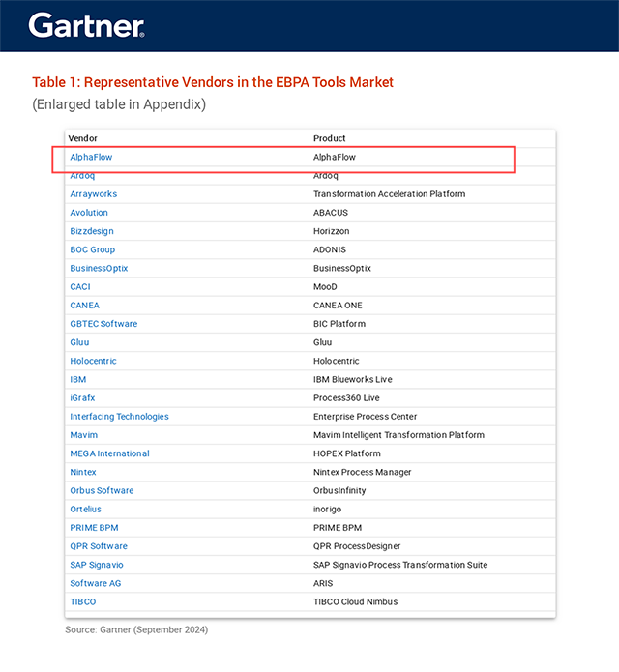The width and height of the screenshot is (619, 672).
Task: Select the iGrafx vendor link
Action: pyautogui.click(x=82, y=397)
